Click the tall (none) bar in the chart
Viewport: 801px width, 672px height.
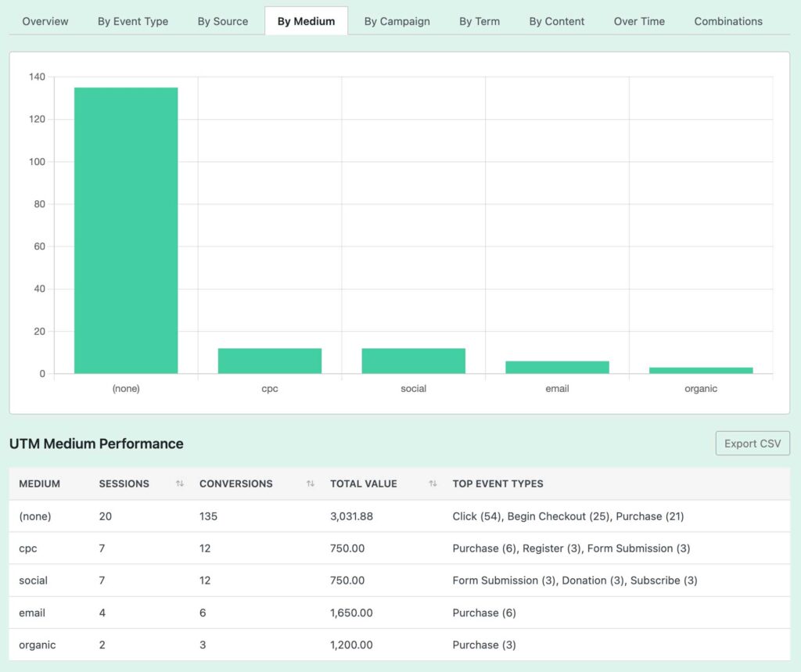125,227
